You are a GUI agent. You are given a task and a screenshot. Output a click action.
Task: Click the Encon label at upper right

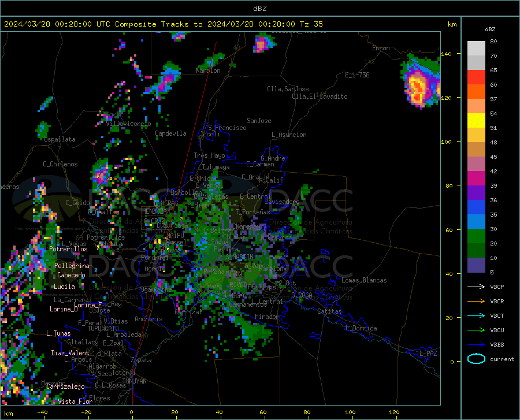pos(381,48)
